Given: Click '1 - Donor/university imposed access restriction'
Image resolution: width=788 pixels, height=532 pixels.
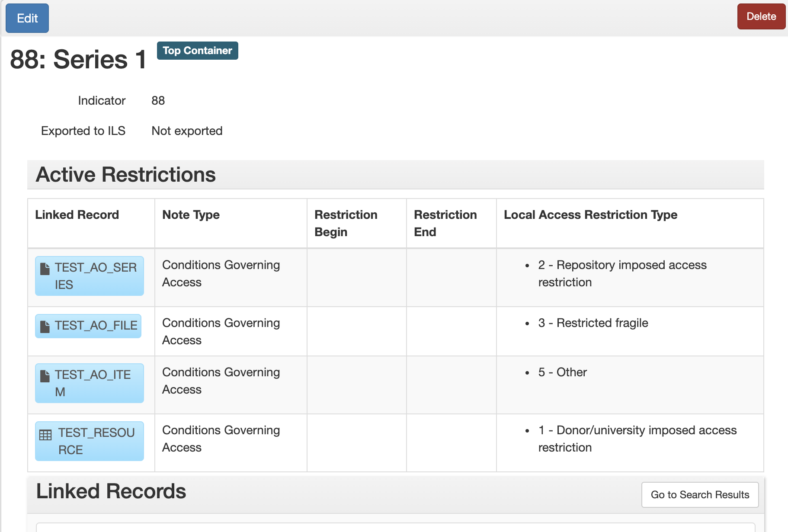Looking at the screenshot, I should point(637,439).
